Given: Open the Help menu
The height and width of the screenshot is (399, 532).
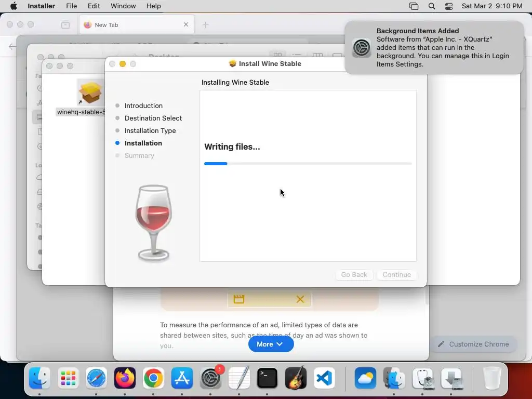Looking at the screenshot, I should pyautogui.click(x=153, y=6).
